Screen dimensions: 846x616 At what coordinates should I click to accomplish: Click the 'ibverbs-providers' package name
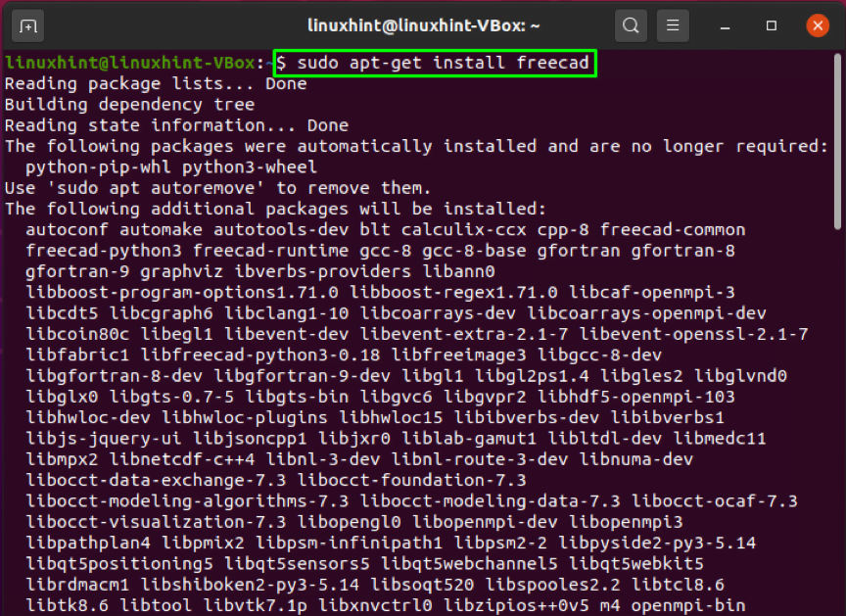click(x=322, y=271)
